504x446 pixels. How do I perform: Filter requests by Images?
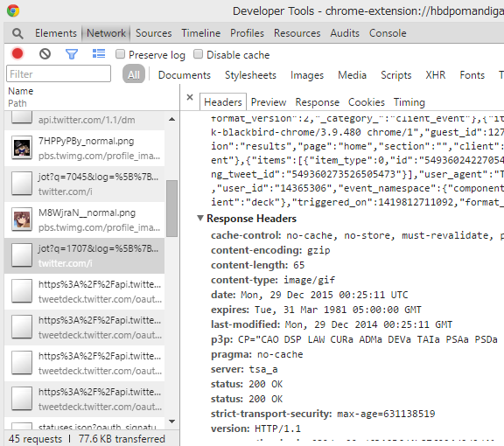(x=307, y=75)
